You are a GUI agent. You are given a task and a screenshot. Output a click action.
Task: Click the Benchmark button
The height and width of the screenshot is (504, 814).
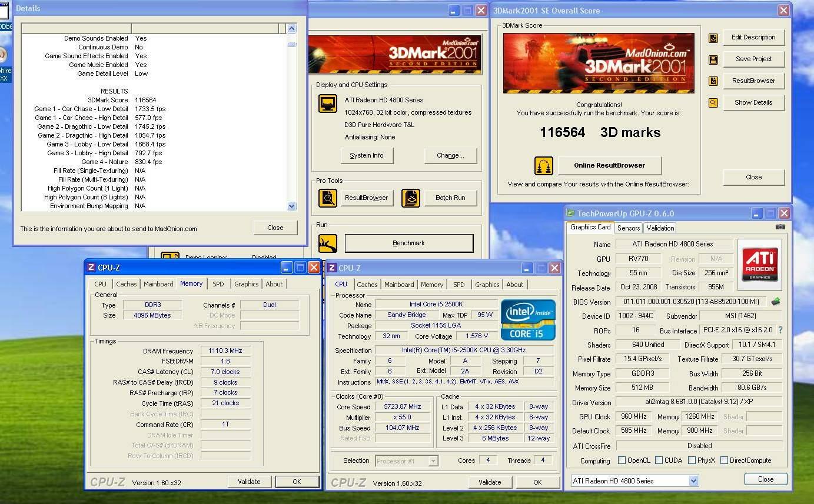tap(409, 243)
